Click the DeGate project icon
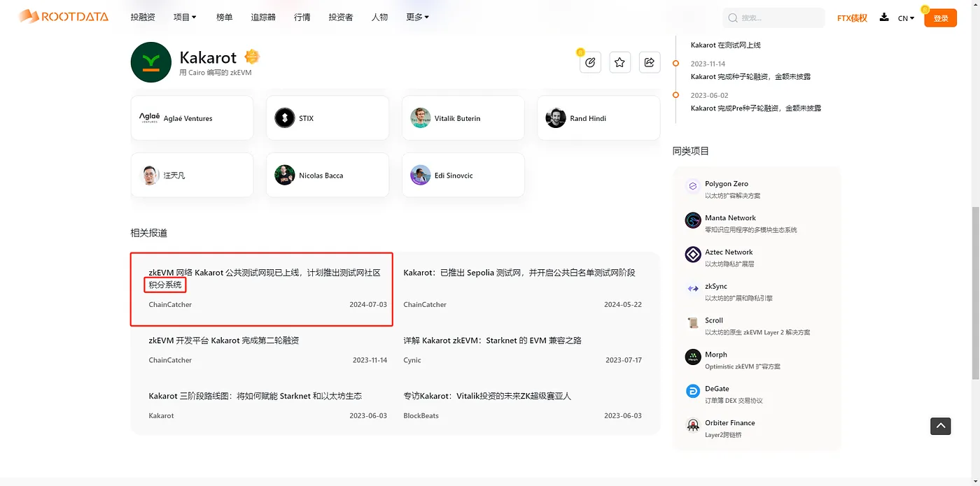Viewport: 980px width, 486px height. coord(693,392)
